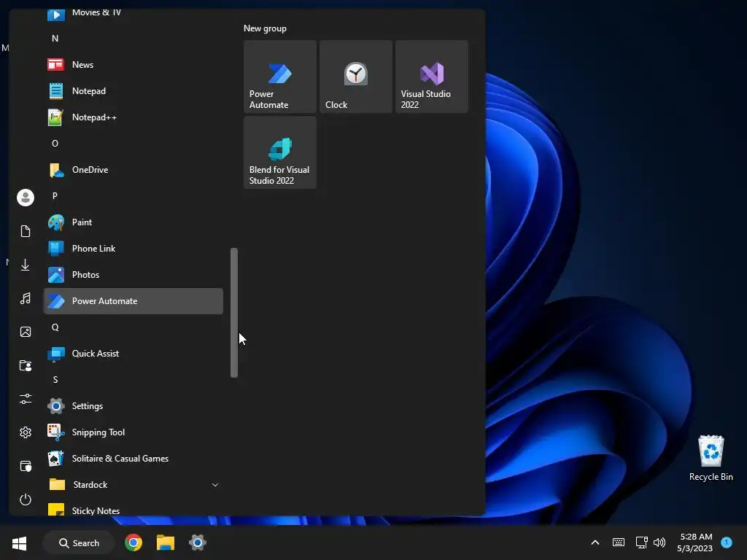Jump via the letter S header
The image size is (747, 560).
pyautogui.click(x=55, y=379)
